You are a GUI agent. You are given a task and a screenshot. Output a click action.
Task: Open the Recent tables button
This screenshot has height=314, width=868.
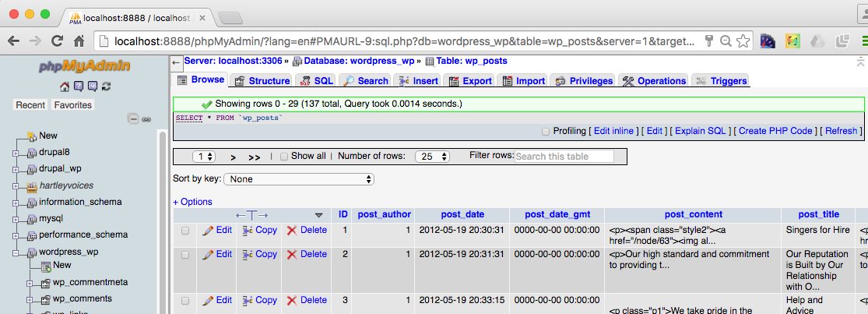coord(30,105)
